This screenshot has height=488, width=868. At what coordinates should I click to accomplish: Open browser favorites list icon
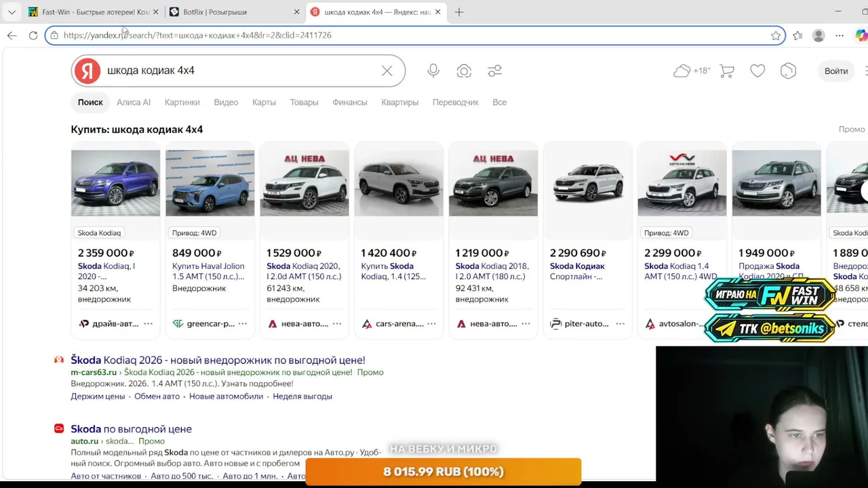tap(797, 35)
